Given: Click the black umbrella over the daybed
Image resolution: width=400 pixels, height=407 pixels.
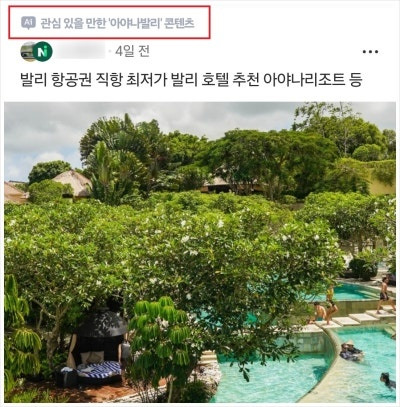Looking at the screenshot, I should coord(102,323).
